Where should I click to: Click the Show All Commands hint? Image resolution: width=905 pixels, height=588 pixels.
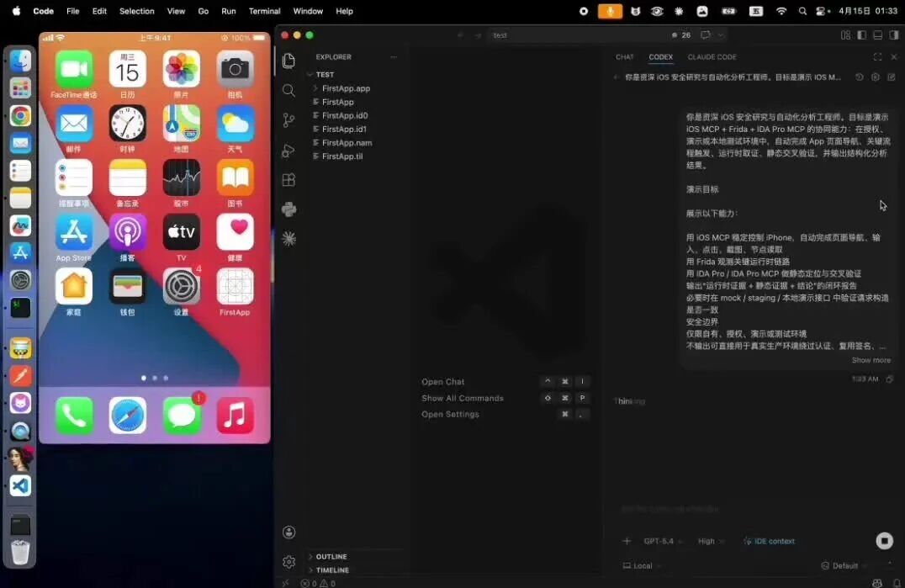(463, 398)
